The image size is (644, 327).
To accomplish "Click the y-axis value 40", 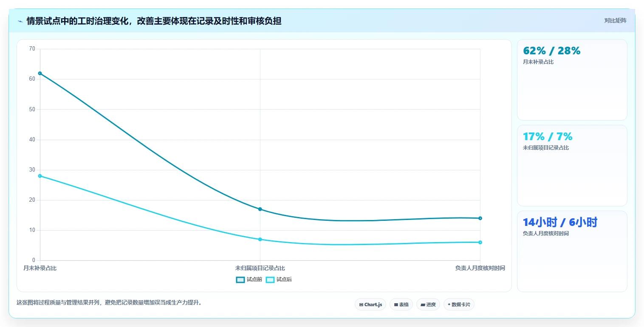I will point(32,140).
